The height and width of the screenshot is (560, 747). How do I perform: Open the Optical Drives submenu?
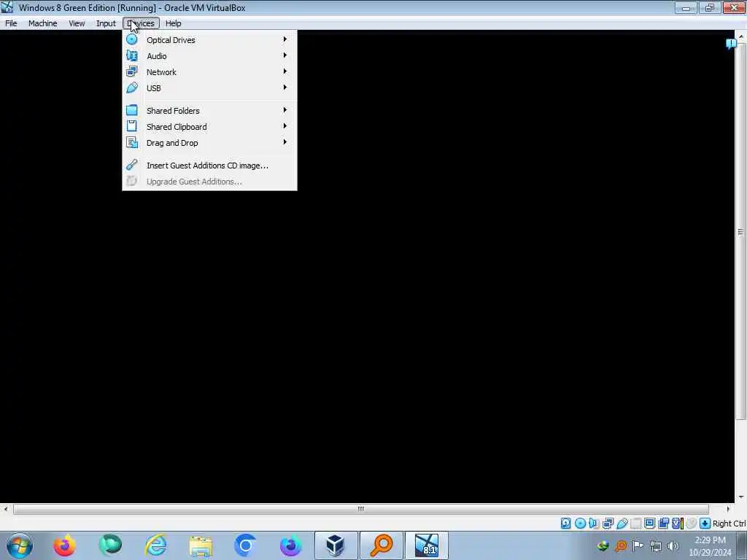pyautogui.click(x=209, y=40)
